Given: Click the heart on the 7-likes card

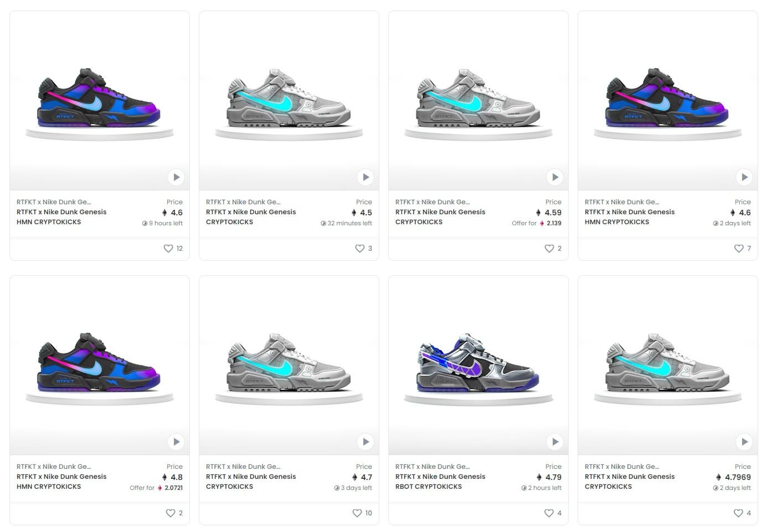Looking at the screenshot, I should [739, 249].
